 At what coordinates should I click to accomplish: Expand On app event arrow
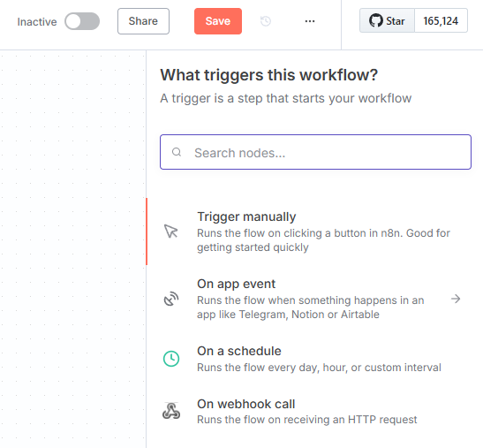click(x=456, y=299)
